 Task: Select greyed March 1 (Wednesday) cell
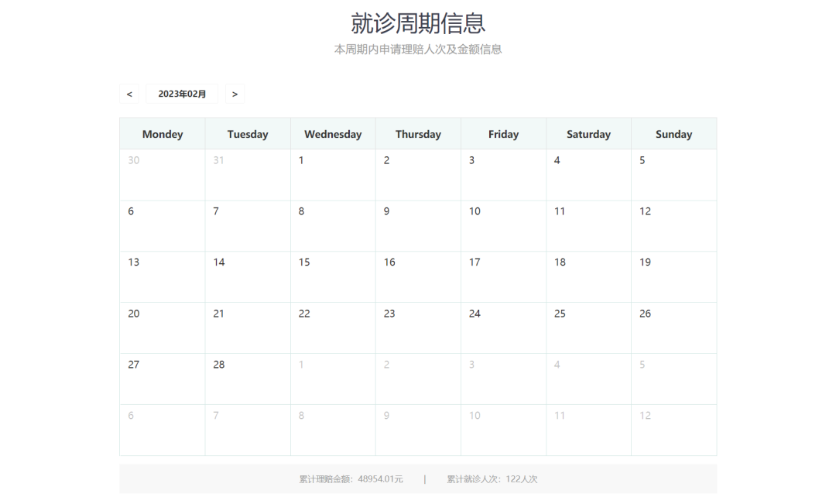click(333, 379)
